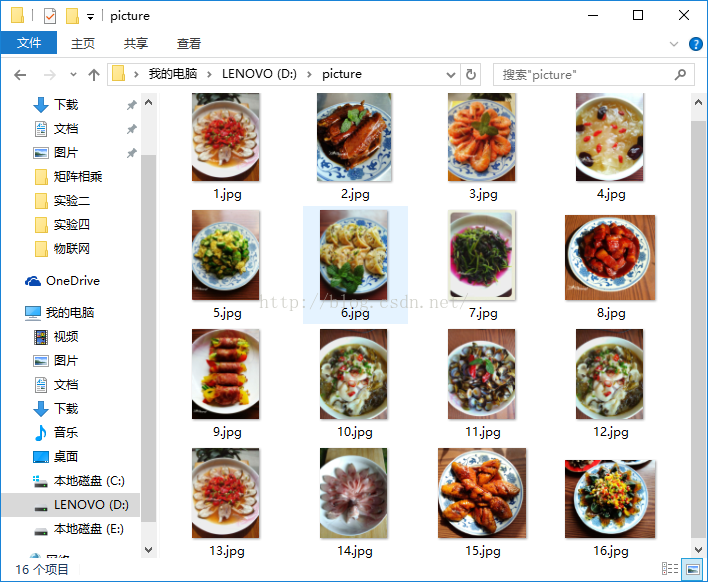The width and height of the screenshot is (708, 582).
Task: Click the navigation pane scroll down arrow
Action: pos(149,549)
